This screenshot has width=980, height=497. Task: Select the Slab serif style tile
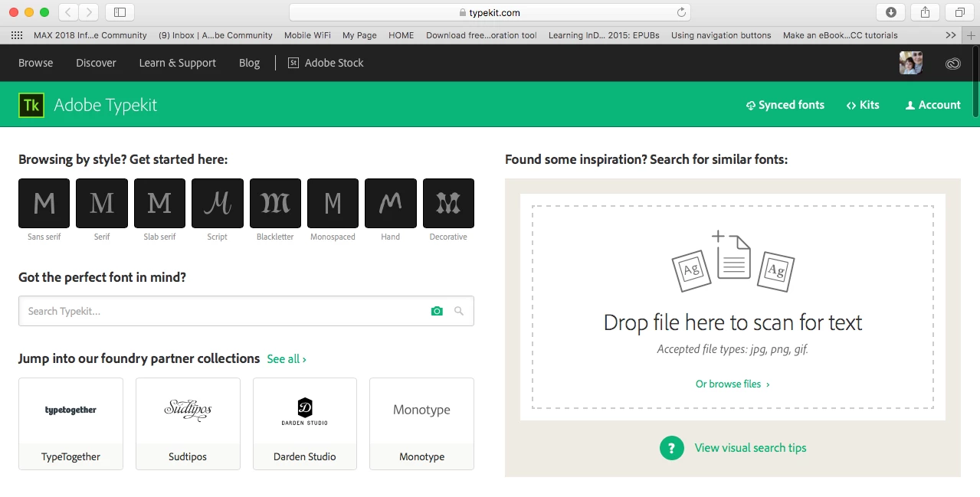click(x=159, y=203)
